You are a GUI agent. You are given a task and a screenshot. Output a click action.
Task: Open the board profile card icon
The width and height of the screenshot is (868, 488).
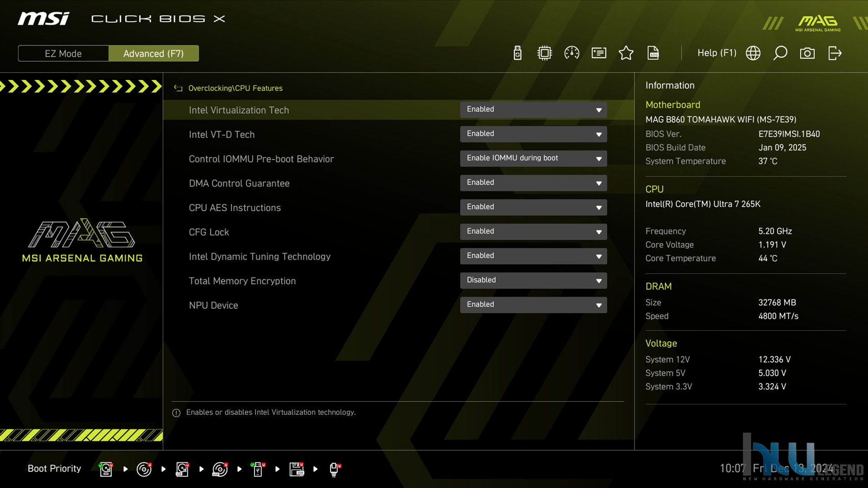click(x=599, y=53)
